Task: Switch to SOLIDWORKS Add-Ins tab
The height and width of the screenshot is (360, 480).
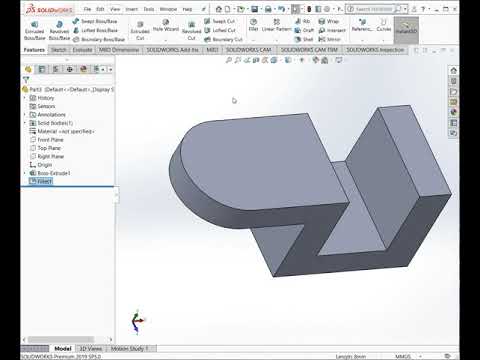Action: pyautogui.click(x=172, y=50)
